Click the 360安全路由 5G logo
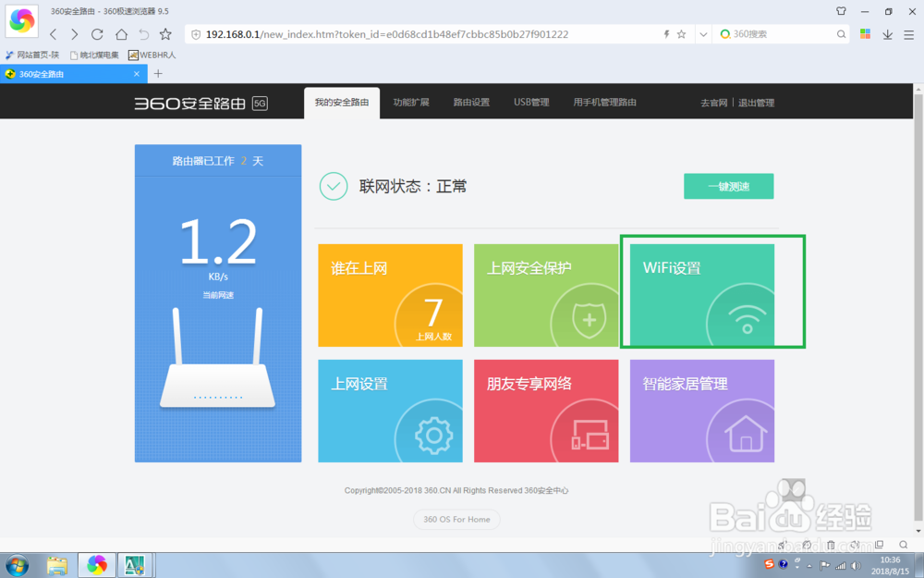Screen dimensions: 924x578 coord(201,104)
